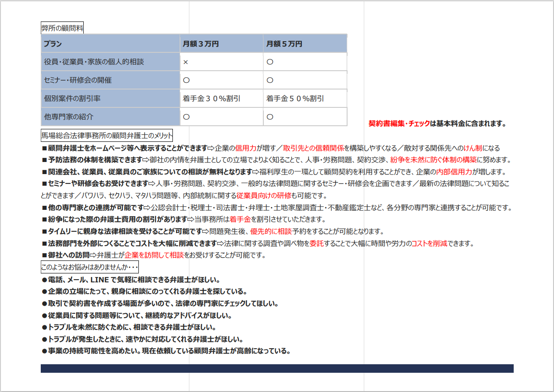554x392 pixels.
Task: Click the × cell in the table
Action: pos(185,62)
